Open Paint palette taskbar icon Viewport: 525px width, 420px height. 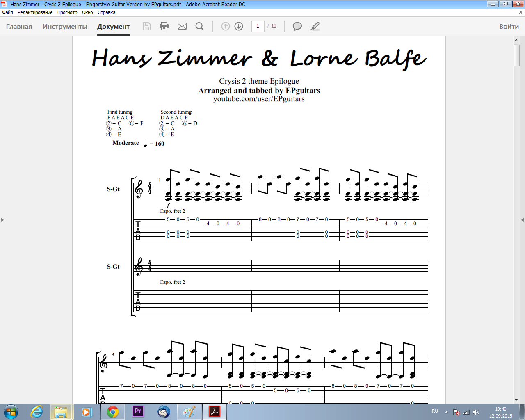(189, 411)
